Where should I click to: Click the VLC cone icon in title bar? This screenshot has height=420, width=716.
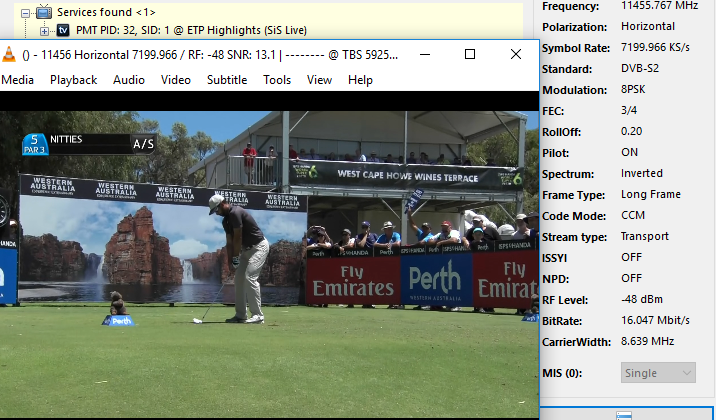click(x=9, y=55)
